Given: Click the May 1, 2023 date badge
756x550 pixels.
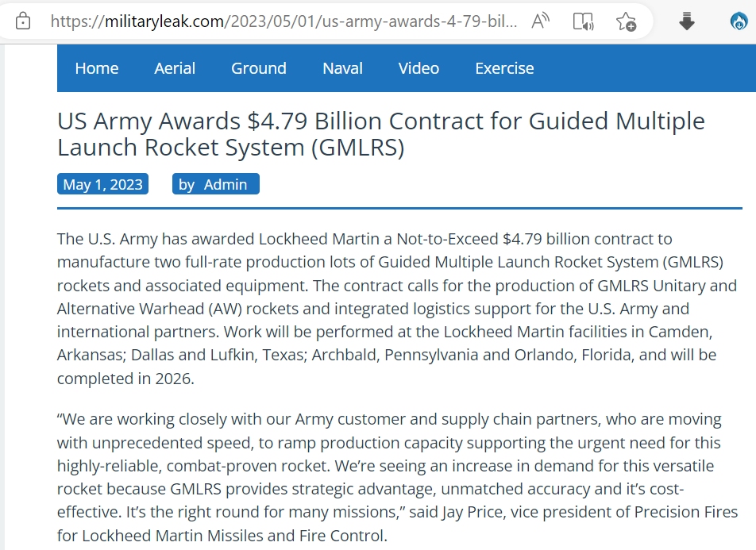Looking at the screenshot, I should tap(102, 184).
